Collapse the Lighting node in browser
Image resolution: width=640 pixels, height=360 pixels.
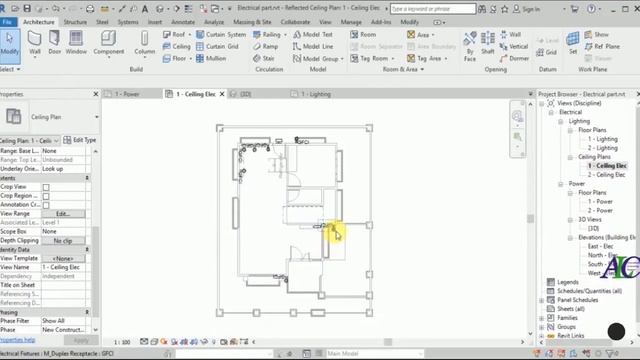click(560, 121)
